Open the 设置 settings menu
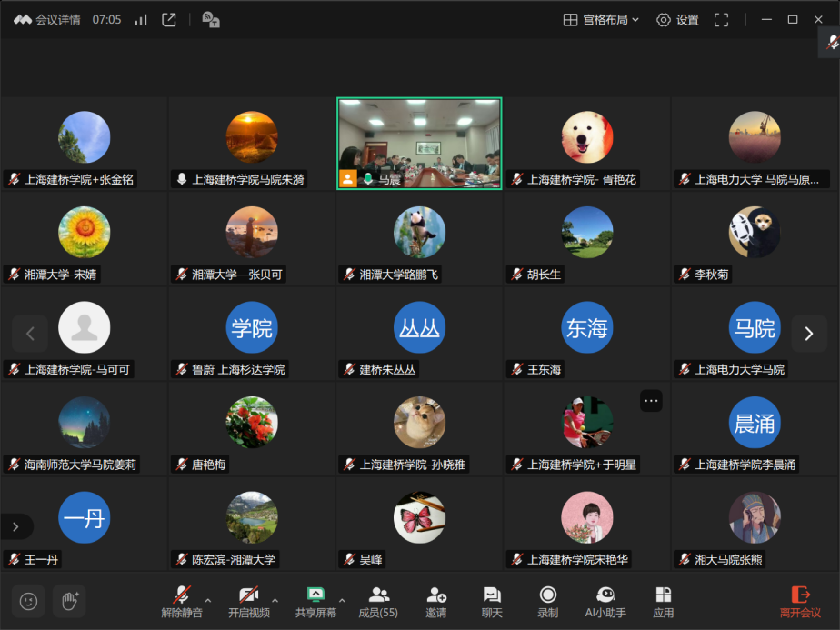The height and width of the screenshot is (630, 840). point(677,20)
